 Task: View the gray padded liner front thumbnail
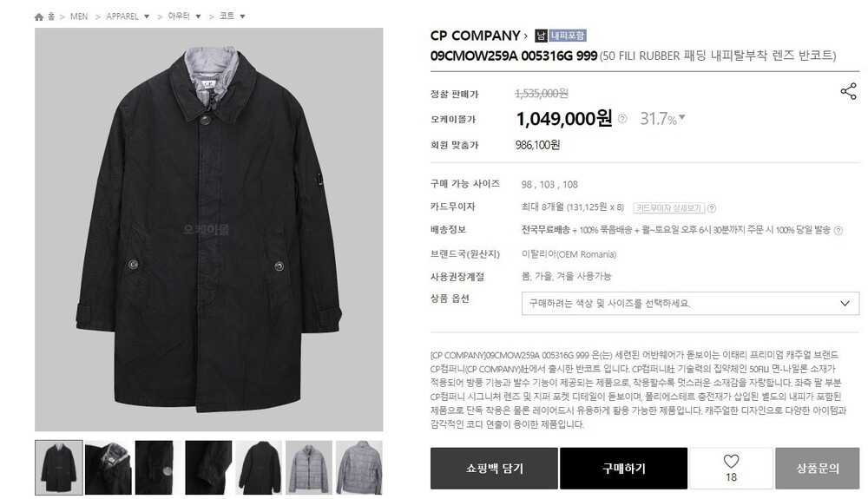click(309, 468)
